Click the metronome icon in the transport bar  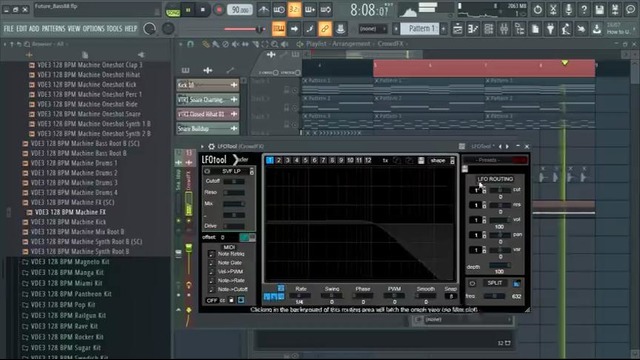[x=264, y=9]
